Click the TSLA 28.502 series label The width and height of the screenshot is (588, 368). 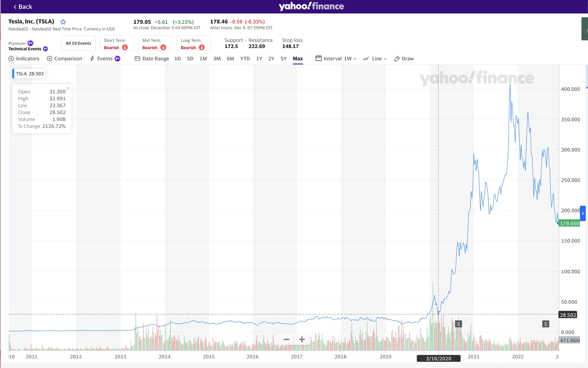[29, 74]
